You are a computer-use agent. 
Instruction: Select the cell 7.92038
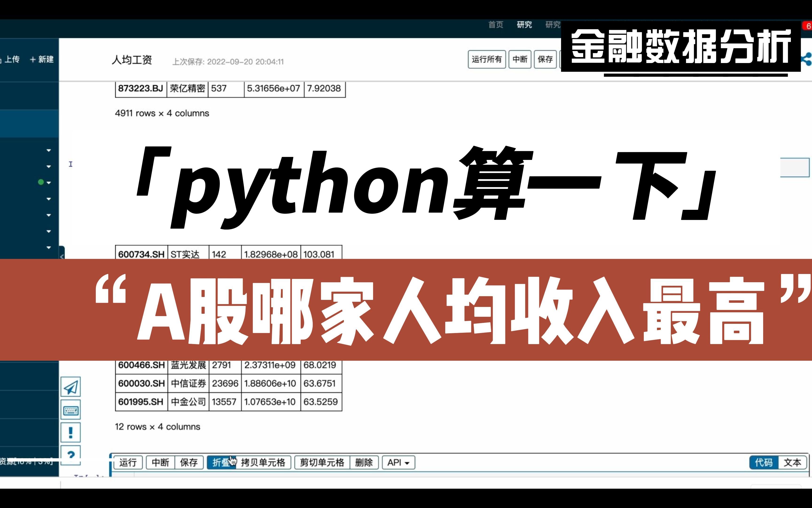325,89
